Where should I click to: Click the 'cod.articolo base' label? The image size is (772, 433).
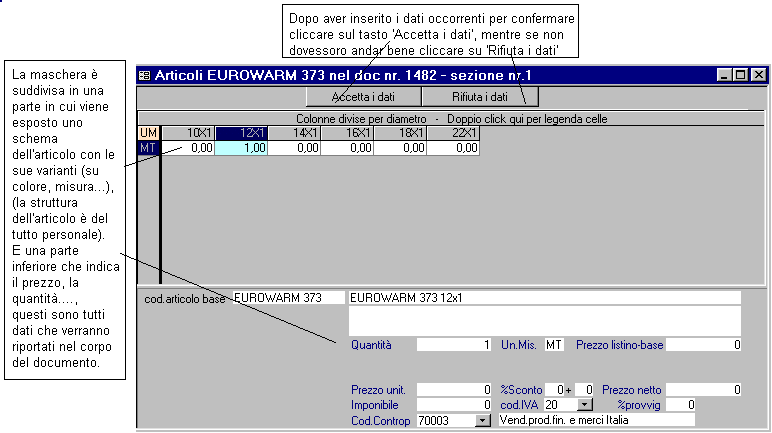pos(185,299)
